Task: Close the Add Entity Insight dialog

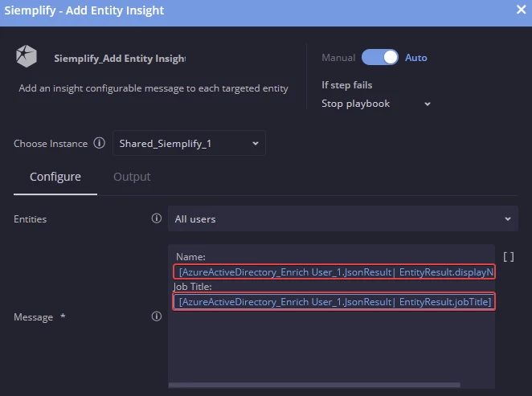Action: point(521,10)
